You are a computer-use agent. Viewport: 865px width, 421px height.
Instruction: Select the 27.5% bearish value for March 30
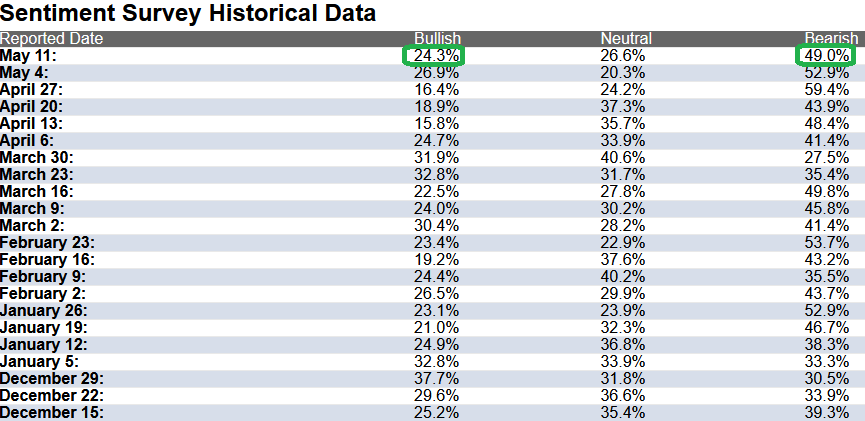[826, 158]
